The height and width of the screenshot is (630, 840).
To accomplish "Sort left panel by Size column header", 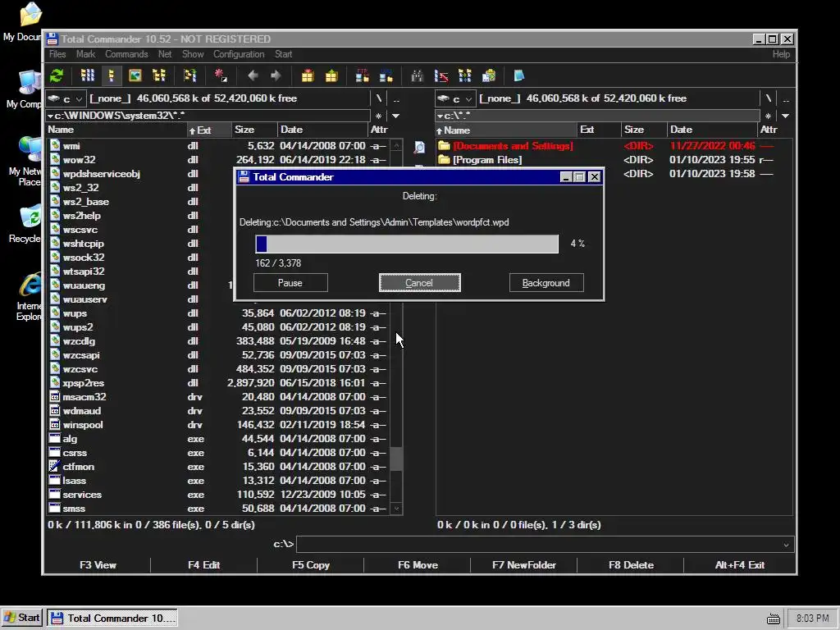I will [x=254, y=130].
